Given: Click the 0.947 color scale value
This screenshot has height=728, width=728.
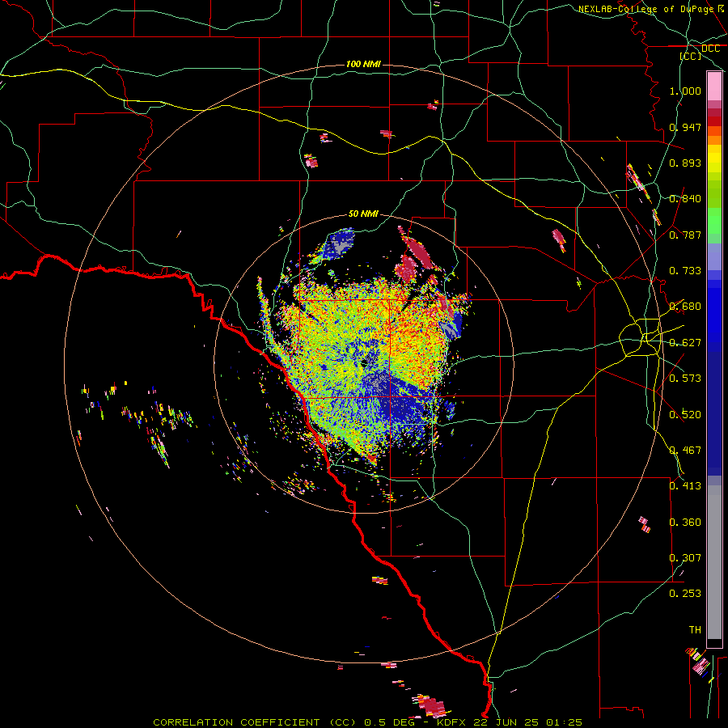Looking at the screenshot, I should click(685, 127).
